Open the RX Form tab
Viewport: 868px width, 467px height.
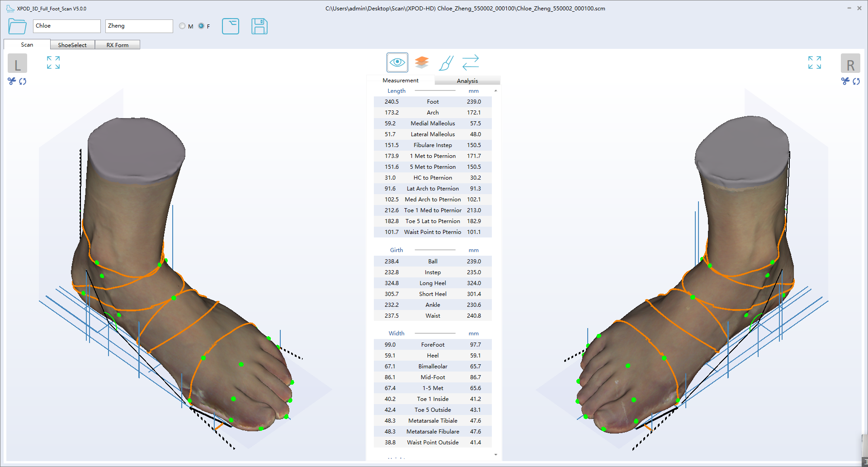tap(118, 44)
